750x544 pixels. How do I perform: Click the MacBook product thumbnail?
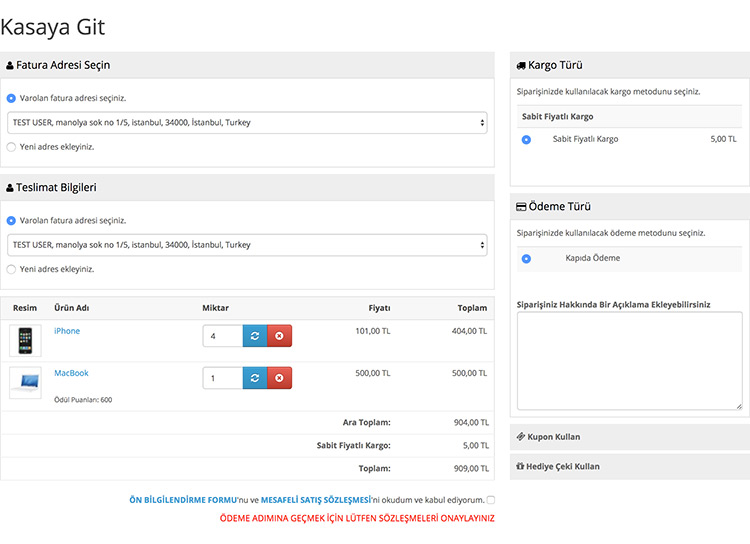(x=25, y=381)
